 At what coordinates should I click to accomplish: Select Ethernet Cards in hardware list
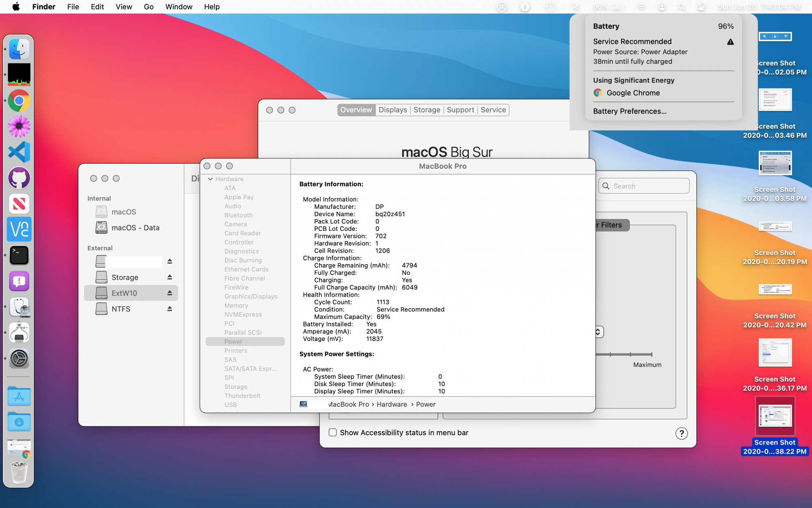[x=246, y=269]
